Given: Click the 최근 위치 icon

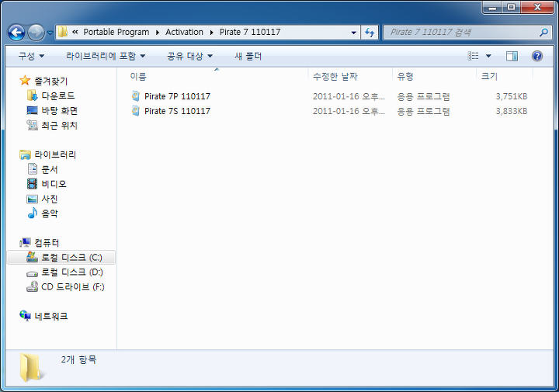Looking at the screenshot, I should pos(32,125).
